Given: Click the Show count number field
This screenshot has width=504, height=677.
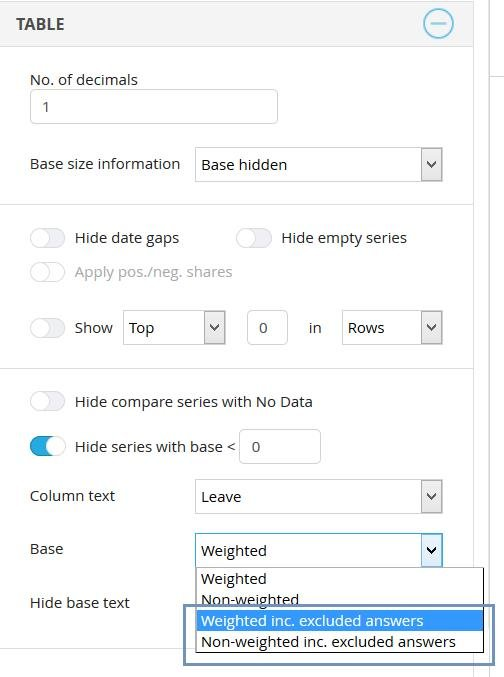Looking at the screenshot, I should tap(267, 328).
